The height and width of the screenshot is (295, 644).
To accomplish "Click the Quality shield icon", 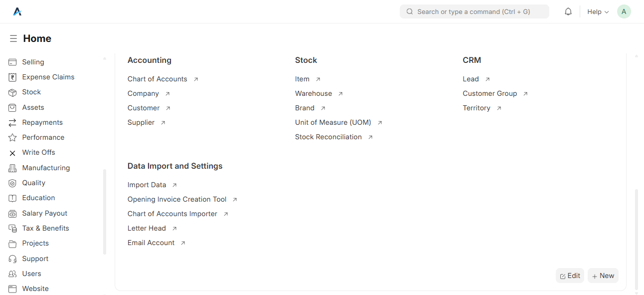I will tap(12, 183).
